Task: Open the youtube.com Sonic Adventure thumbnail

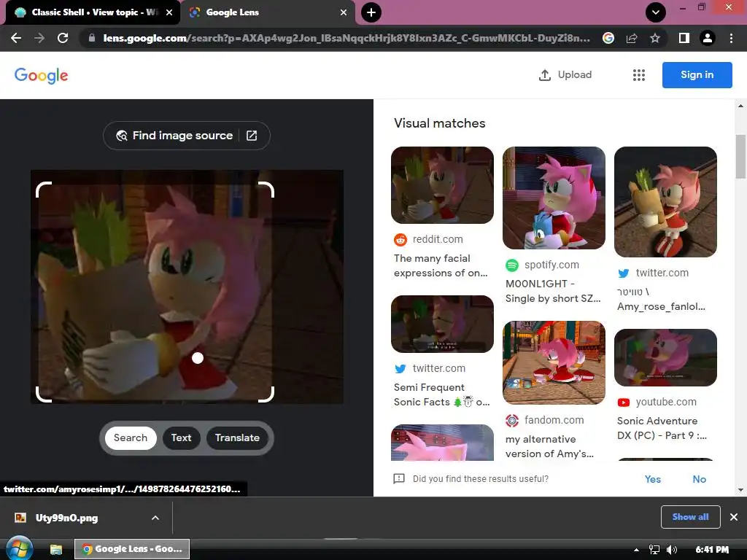Action: [665, 357]
